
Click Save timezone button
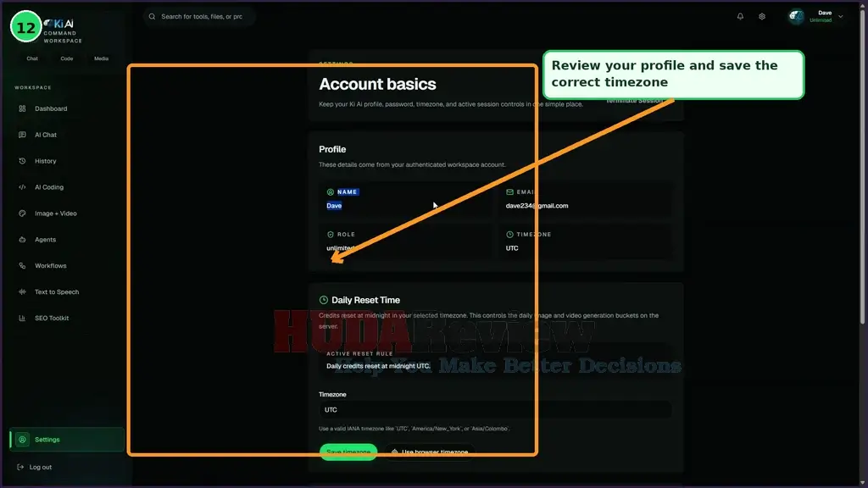(348, 452)
